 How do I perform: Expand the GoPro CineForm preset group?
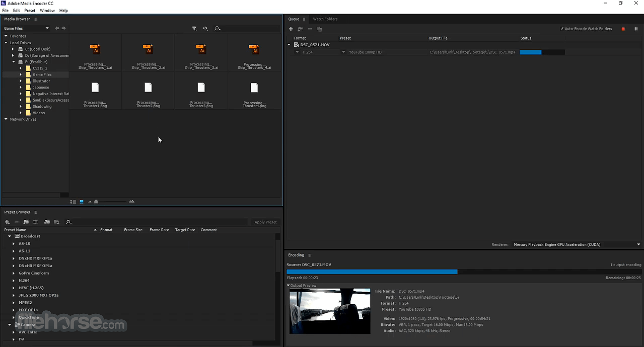click(x=14, y=273)
